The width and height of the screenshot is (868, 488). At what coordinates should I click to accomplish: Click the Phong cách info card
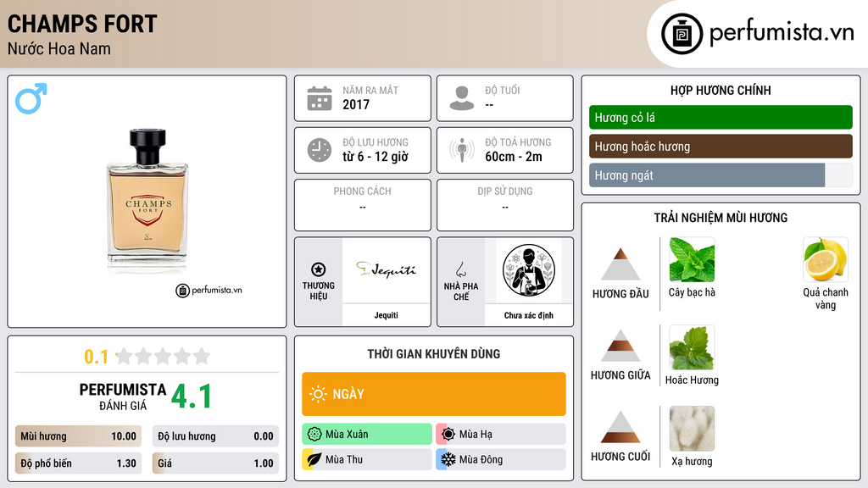[x=363, y=205]
